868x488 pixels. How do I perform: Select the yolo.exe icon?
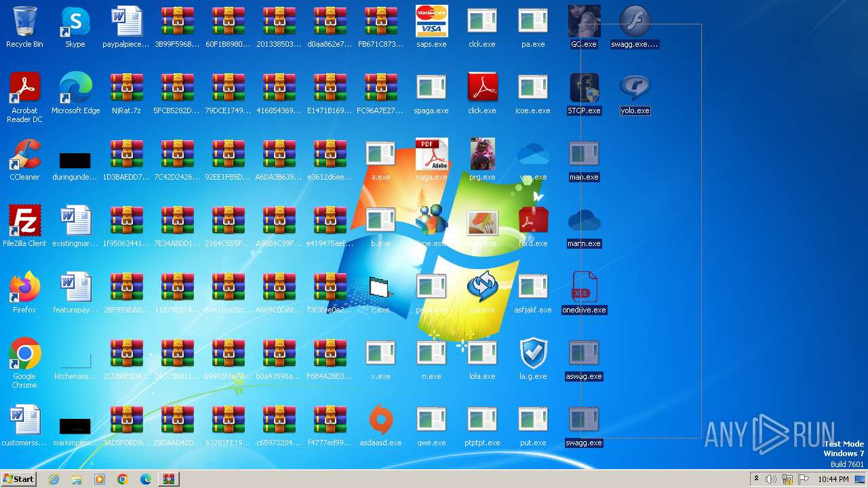635,94
